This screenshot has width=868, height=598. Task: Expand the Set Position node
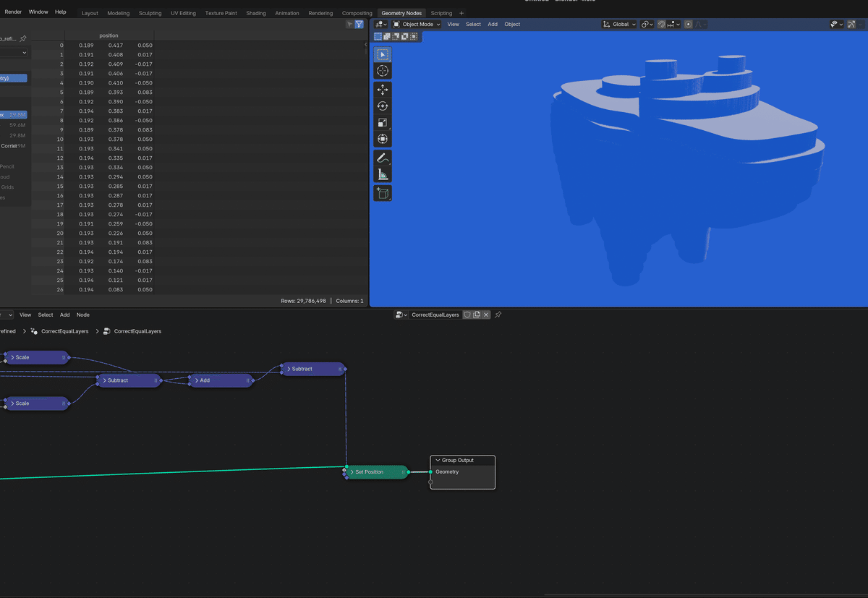click(x=352, y=472)
